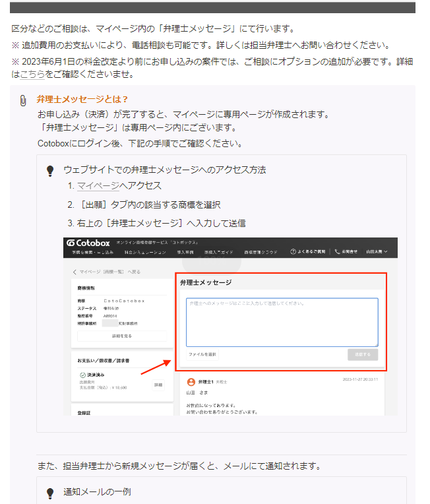Screen dimensions: 430x504
Task: Select 料金シミュレーション in the navigation bar
Action: click(141, 252)
